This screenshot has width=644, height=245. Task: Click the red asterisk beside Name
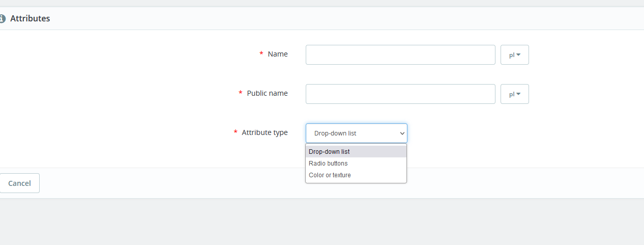(x=261, y=54)
